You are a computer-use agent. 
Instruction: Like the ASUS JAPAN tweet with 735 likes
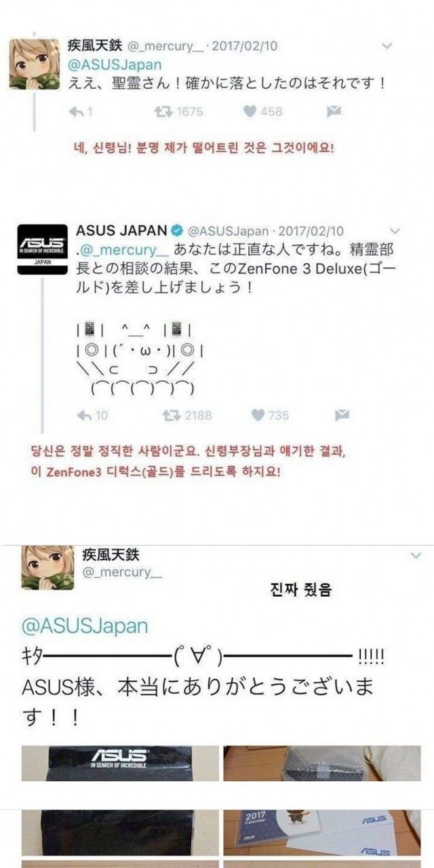click(x=258, y=415)
